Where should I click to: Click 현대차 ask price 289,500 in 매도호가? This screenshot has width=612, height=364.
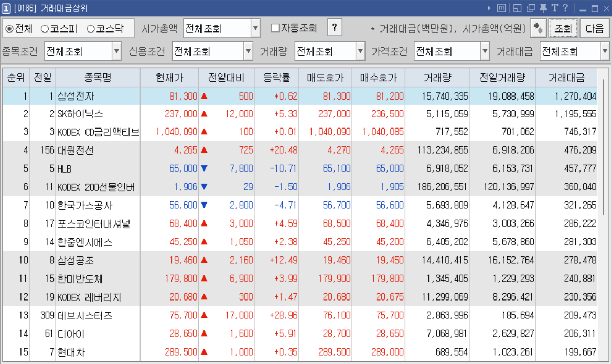334,352
